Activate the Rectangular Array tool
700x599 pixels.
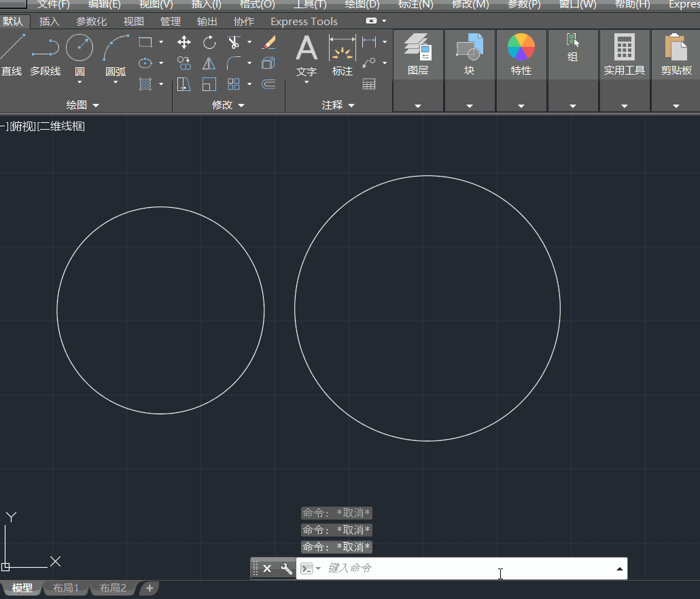(x=234, y=84)
